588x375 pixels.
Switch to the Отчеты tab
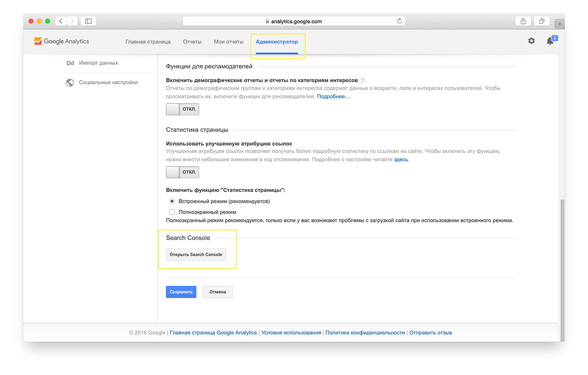192,42
